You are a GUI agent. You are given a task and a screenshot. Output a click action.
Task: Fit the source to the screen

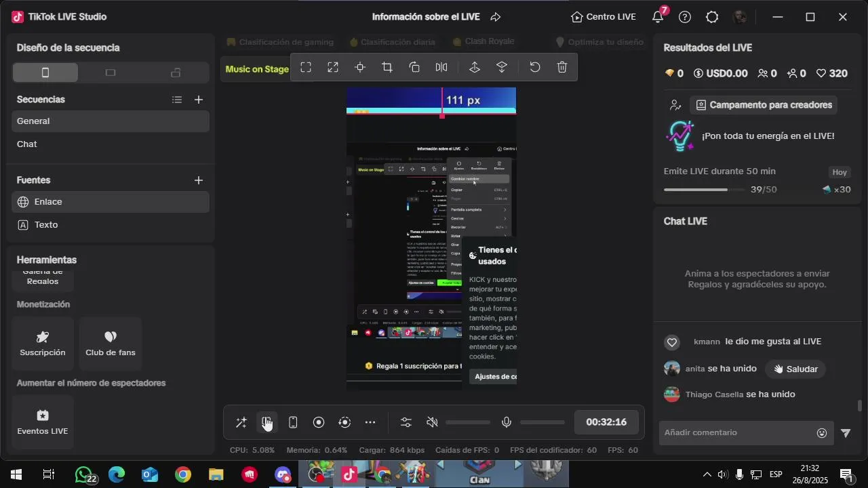coord(306,67)
